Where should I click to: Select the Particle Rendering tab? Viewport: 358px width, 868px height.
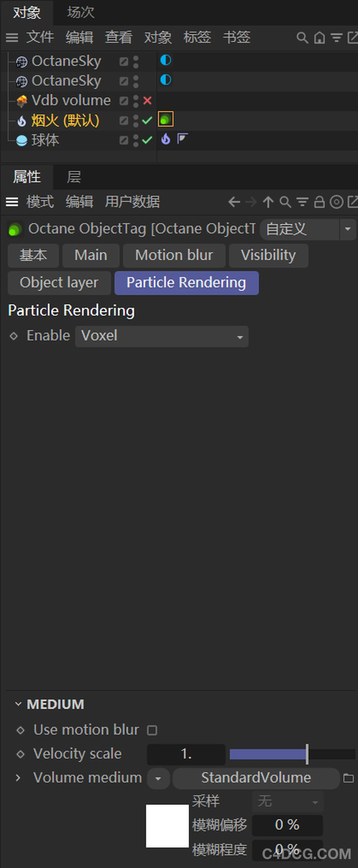[186, 283]
